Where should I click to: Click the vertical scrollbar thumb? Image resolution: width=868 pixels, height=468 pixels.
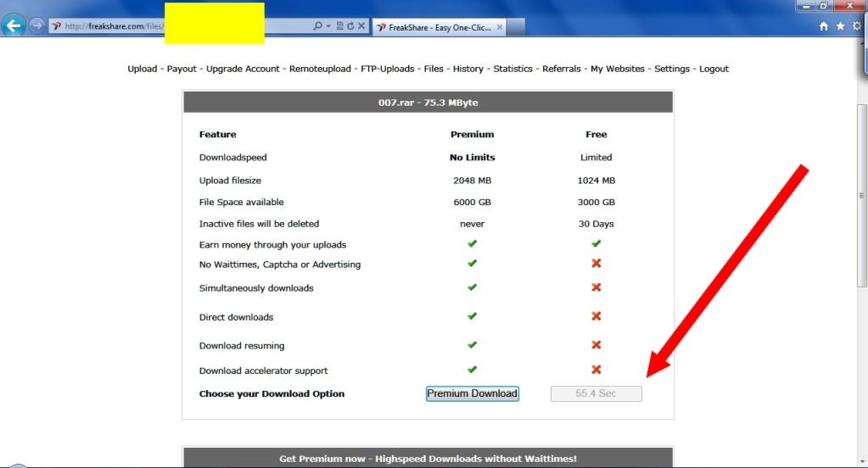click(862, 195)
